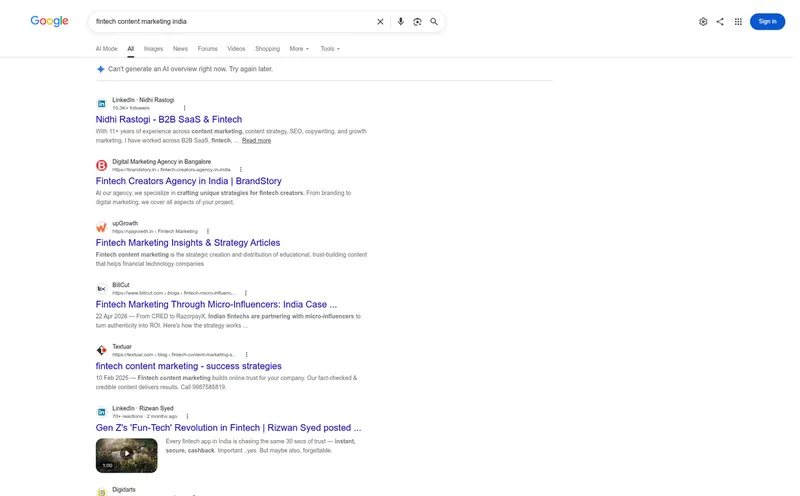The height and width of the screenshot is (496, 800).
Task: Open Gen Z's 'Fun-Tech' Revolution link
Action: click(x=228, y=428)
